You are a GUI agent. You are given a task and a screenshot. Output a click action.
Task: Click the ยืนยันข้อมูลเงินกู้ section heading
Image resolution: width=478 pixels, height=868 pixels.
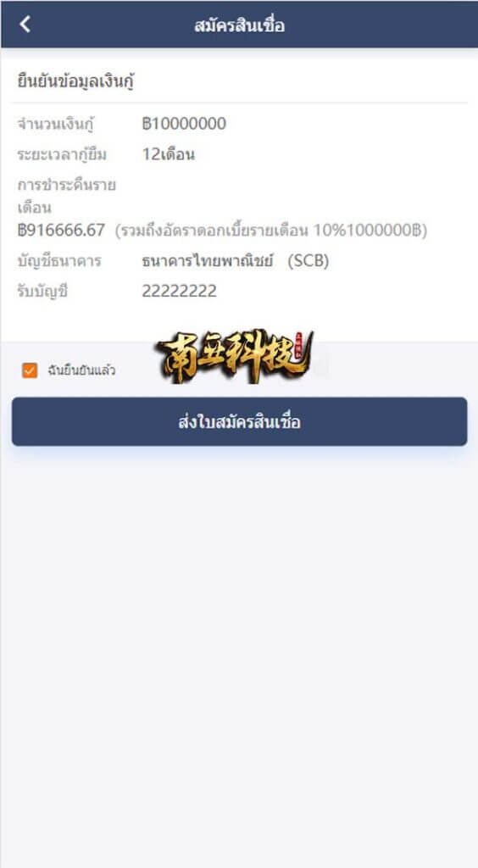pyautogui.click(x=76, y=82)
